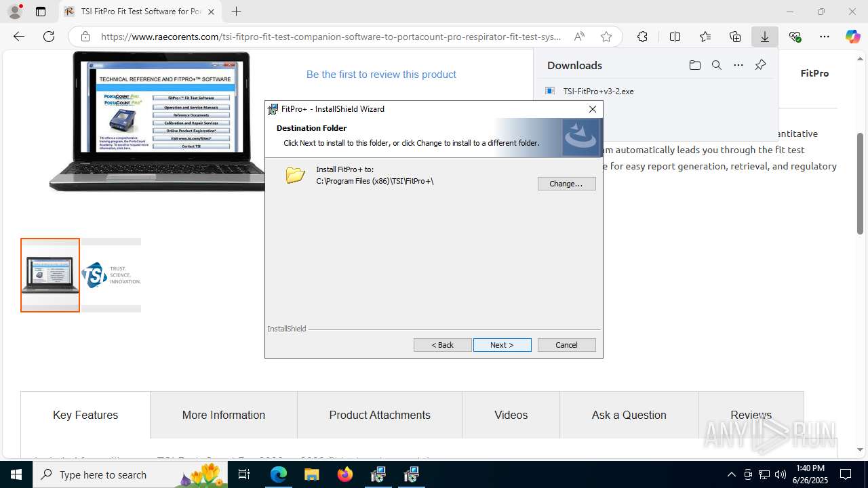Open Read aloud icon in address bar
Screen dimensions: 868x488
pyautogui.click(x=579, y=37)
